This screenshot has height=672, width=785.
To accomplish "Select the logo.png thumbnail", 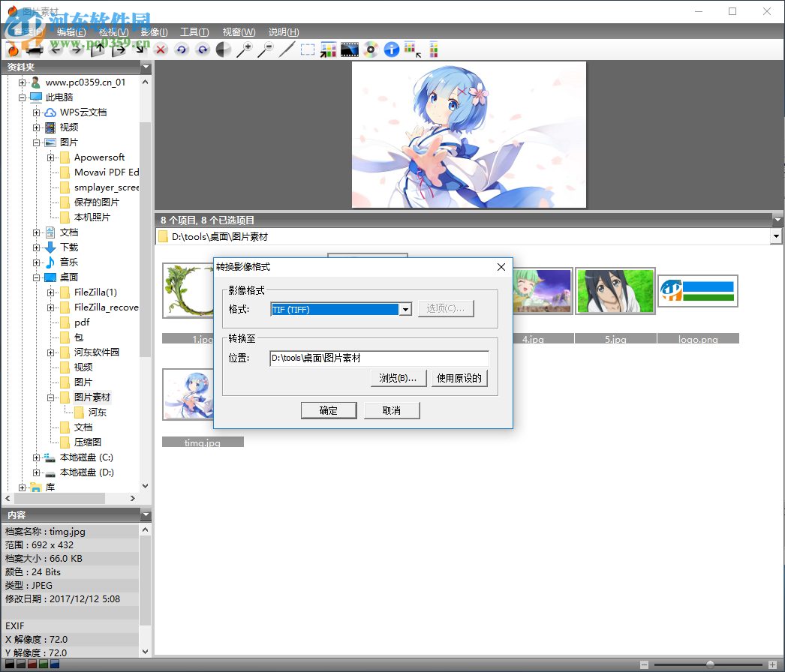I will 698,291.
